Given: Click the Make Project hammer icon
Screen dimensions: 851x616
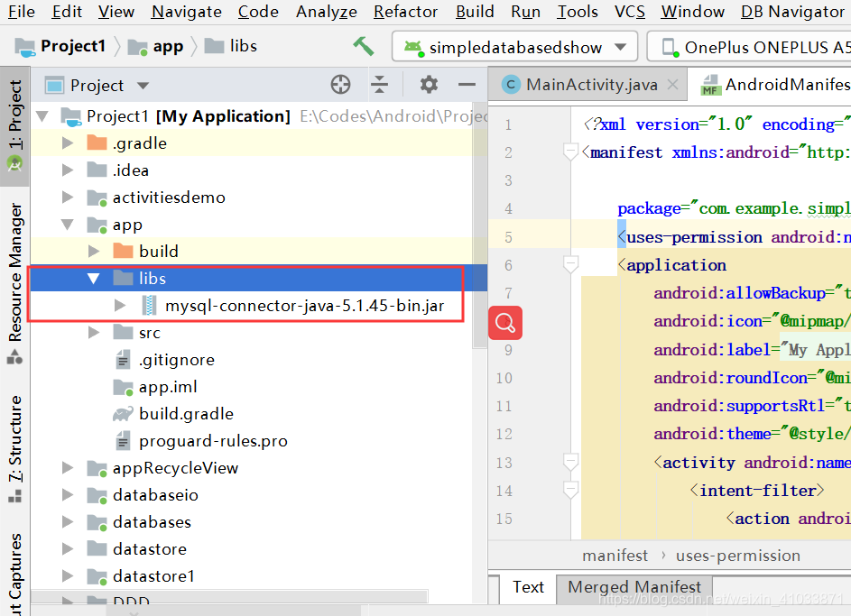Looking at the screenshot, I should [x=364, y=47].
